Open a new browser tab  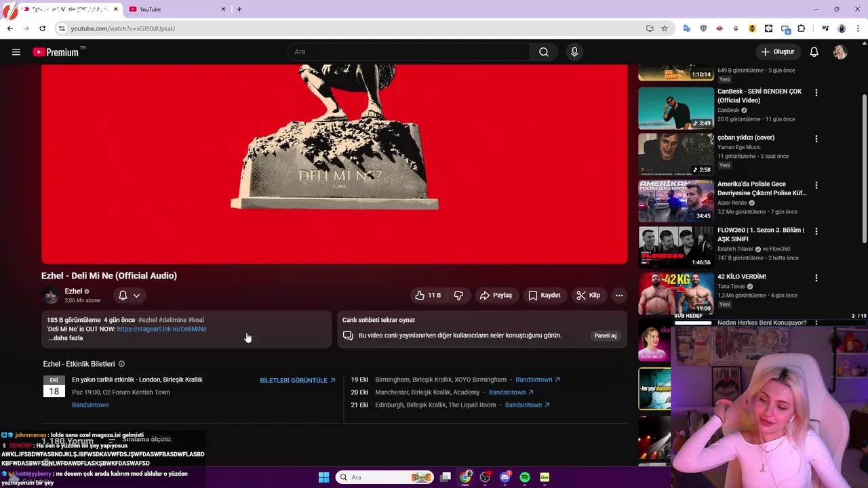click(x=239, y=9)
